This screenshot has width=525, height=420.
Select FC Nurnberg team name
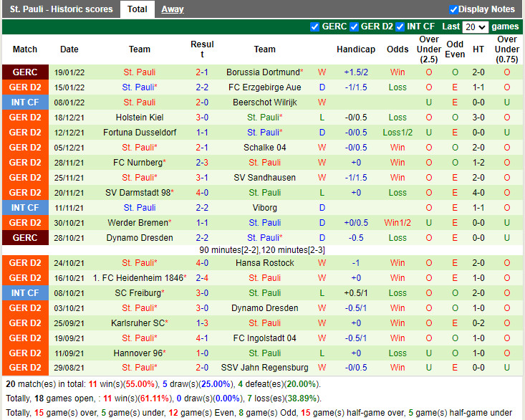138,163
